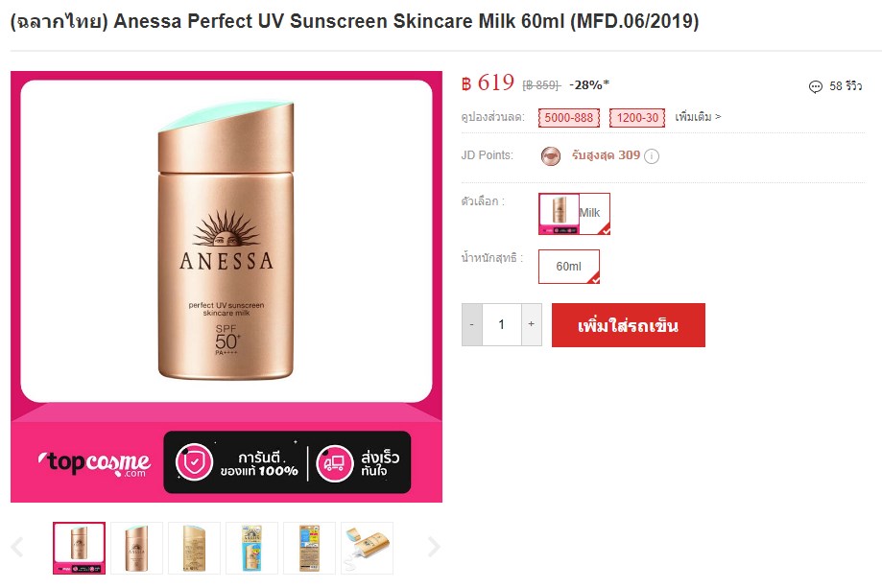The width and height of the screenshot is (882, 588).
Task: Show previous thumbnails with left arrow
Action: pos(17,547)
